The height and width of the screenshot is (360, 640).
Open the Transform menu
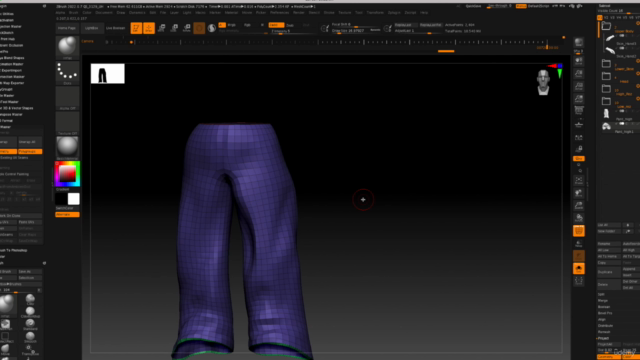(375, 13)
